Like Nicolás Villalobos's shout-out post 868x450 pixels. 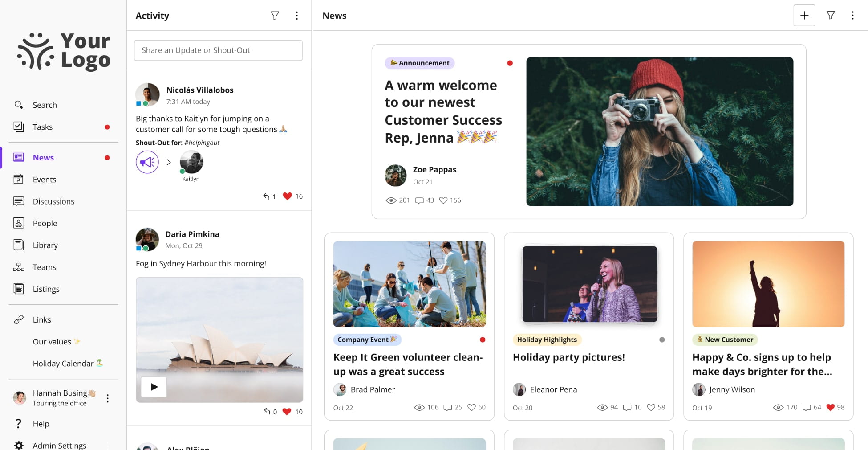(x=288, y=196)
